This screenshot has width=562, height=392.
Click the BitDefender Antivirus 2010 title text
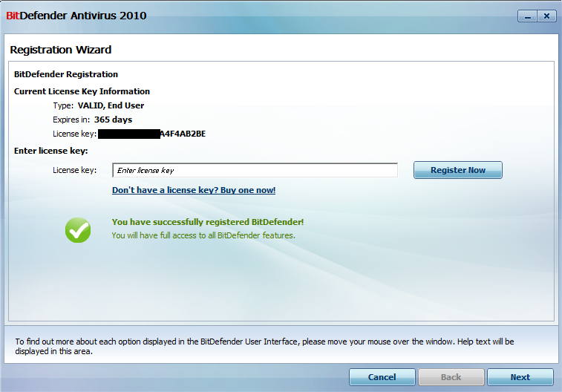76,16
